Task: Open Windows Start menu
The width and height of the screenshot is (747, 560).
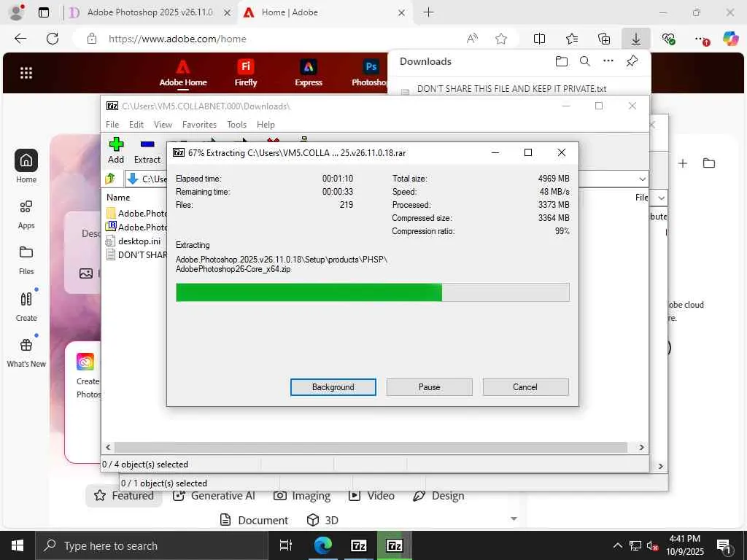Action: click(18, 545)
